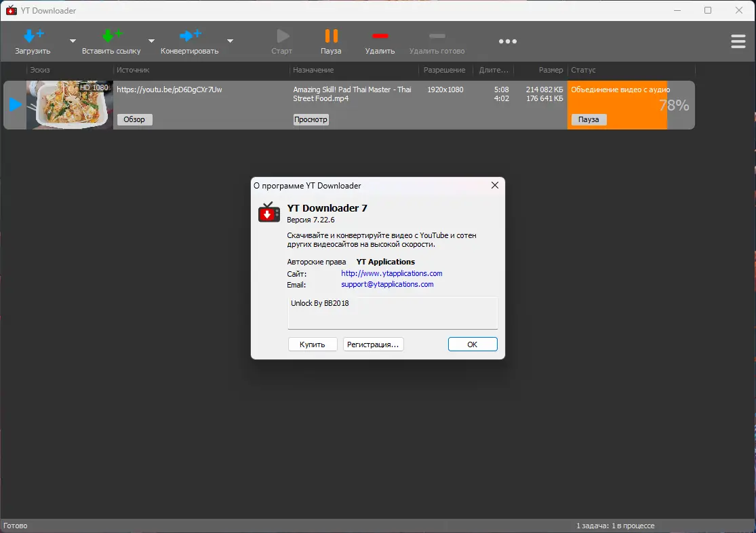Open the Конвертировать dropdown arrow
This screenshot has width=756, height=533.
coord(230,41)
